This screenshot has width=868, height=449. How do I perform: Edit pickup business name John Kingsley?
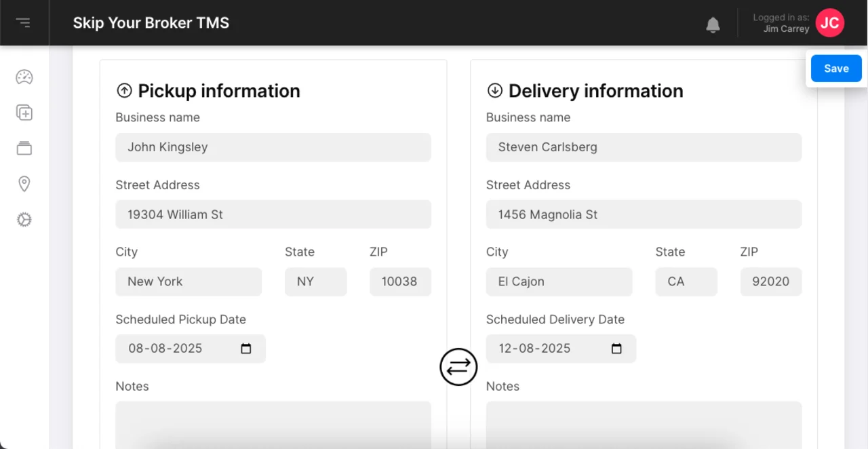click(273, 147)
